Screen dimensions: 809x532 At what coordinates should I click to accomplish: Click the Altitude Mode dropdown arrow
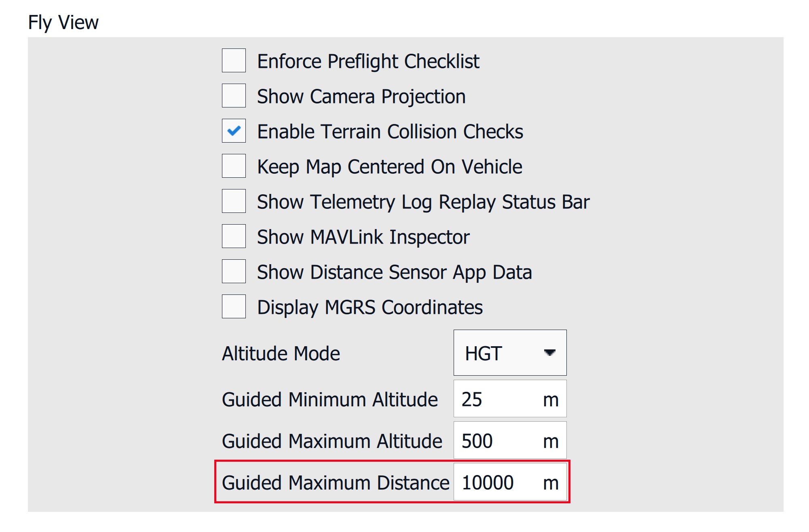pos(549,353)
